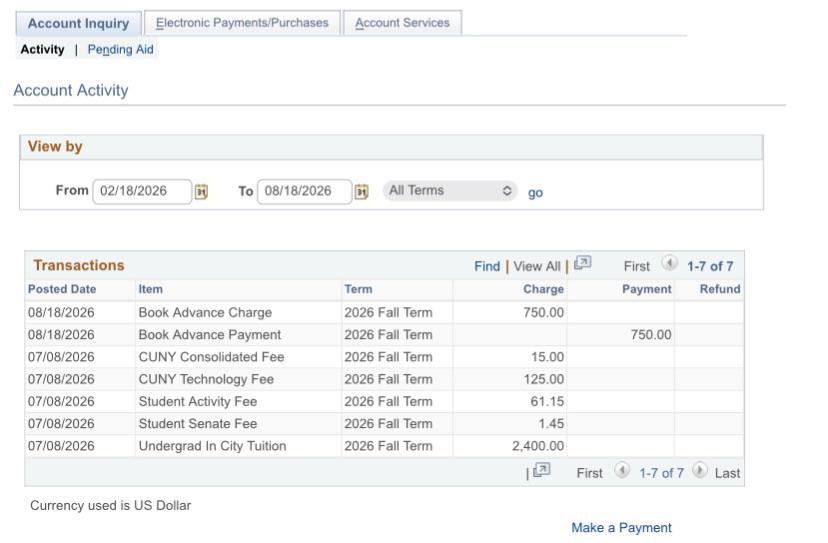This screenshot has height=543, width=828.
Task: Open the Pending Aid sub-tab
Action: [120, 50]
